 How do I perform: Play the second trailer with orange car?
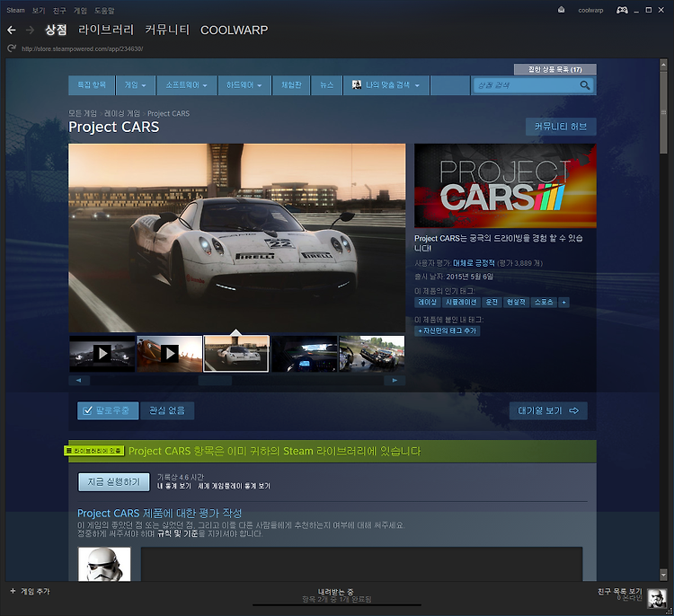click(169, 354)
